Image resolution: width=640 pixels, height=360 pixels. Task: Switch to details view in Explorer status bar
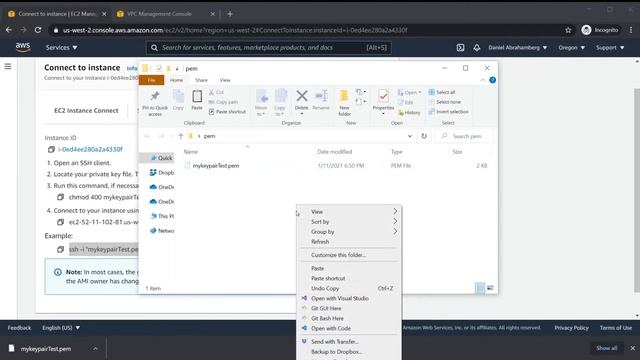pos(480,288)
